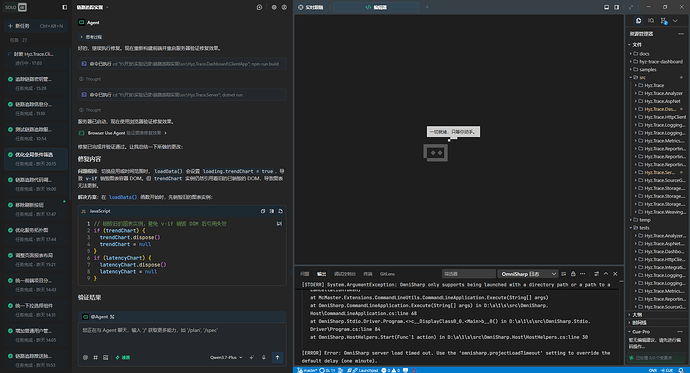Image resolution: width=690 pixels, height=373 pixels.
Task: Click the expand fullscreen arrows icon
Action: (631, 7)
